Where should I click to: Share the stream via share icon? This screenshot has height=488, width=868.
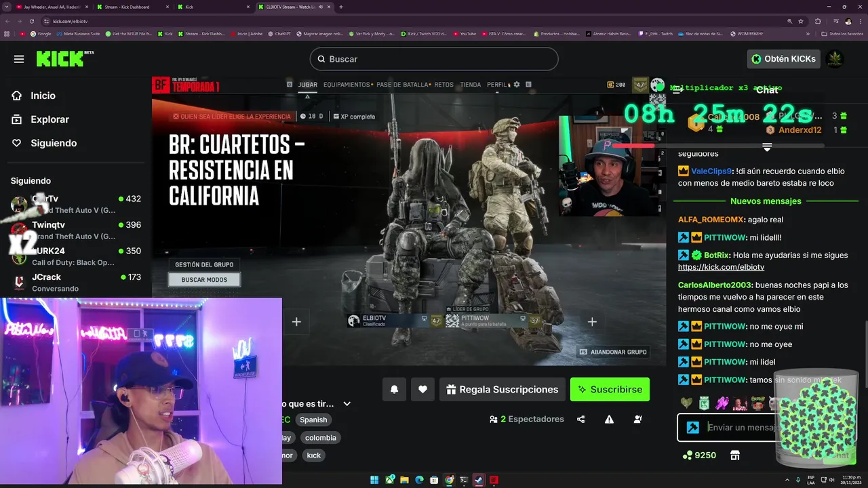pyautogui.click(x=581, y=420)
